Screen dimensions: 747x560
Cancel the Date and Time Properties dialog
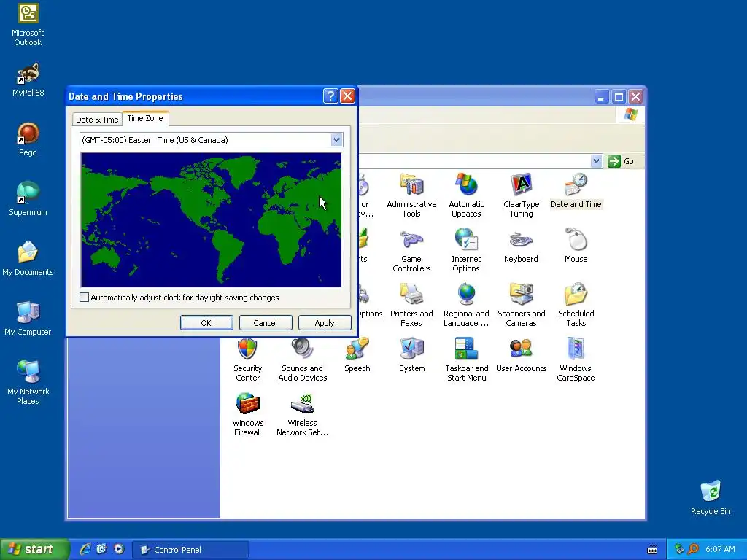tap(266, 323)
